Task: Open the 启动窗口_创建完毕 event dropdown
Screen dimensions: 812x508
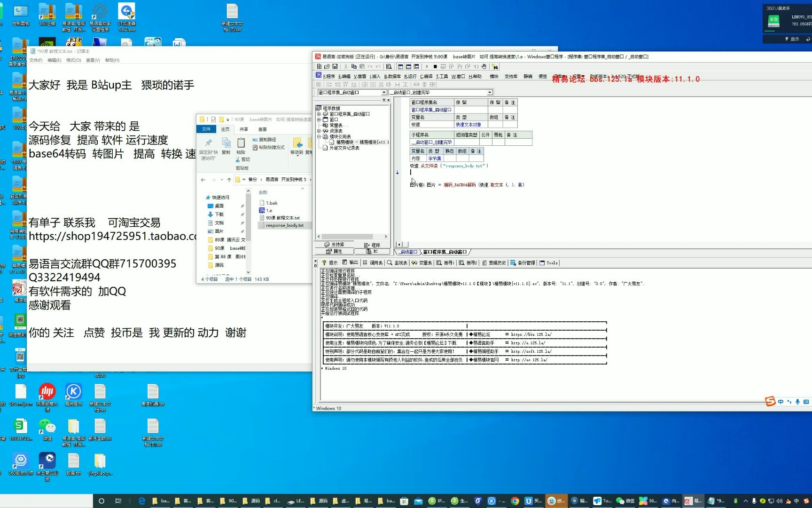Action: (x=489, y=92)
